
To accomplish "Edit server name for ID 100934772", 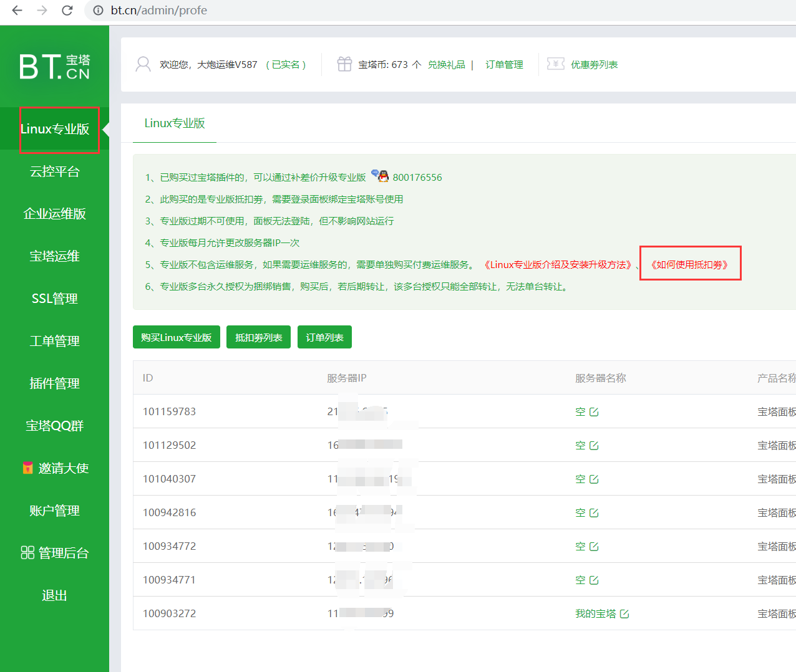I will (594, 547).
